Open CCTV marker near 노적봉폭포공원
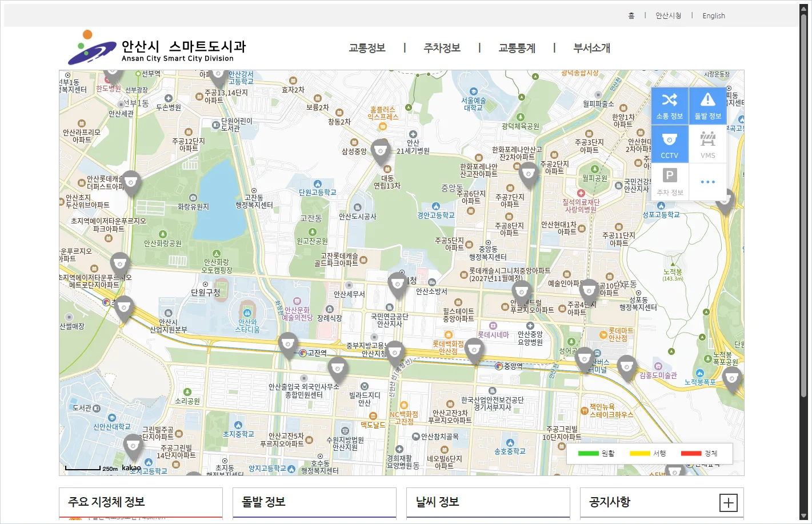 click(x=732, y=379)
